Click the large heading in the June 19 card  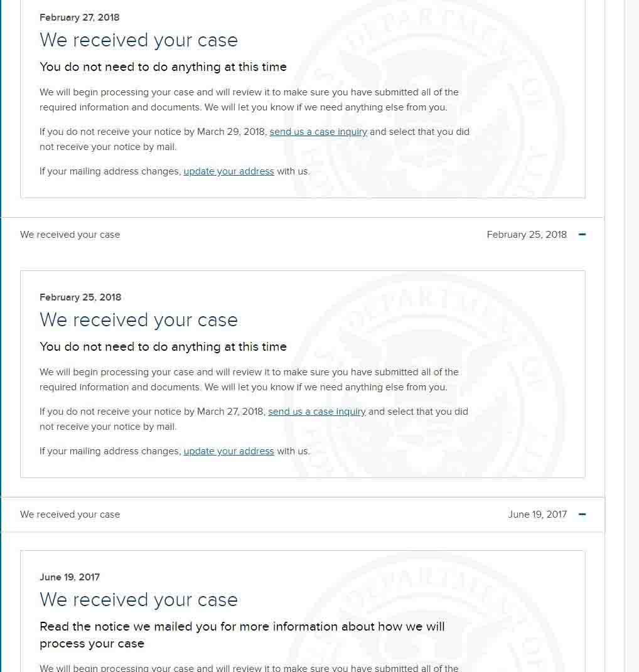pyautogui.click(x=139, y=600)
